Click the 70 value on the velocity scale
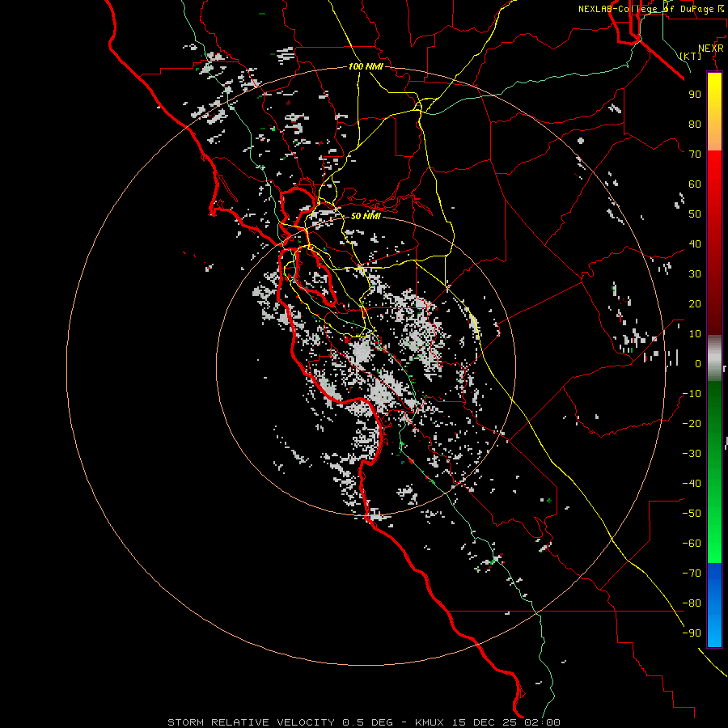Viewport: 728px width, 728px height. (695, 154)
